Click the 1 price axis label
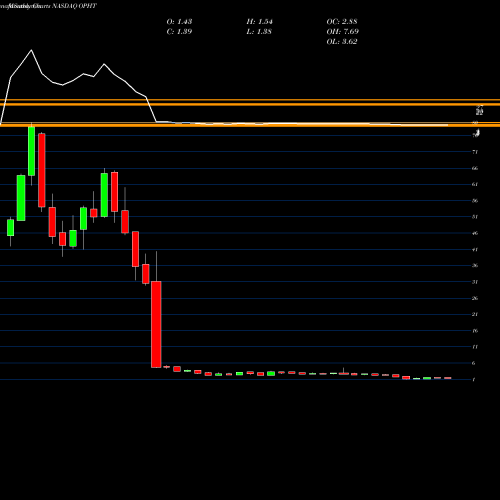This screenshot has height=500, width=500. coord(474,380)
